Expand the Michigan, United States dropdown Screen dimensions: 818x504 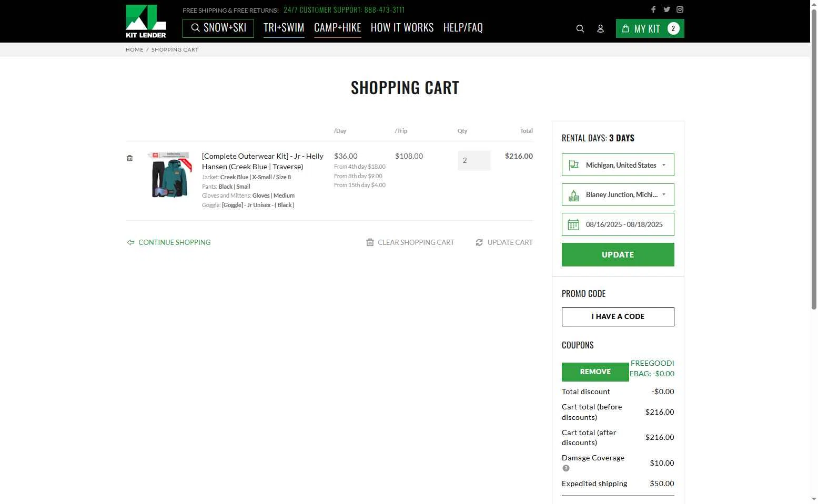[x=618, y=165]
